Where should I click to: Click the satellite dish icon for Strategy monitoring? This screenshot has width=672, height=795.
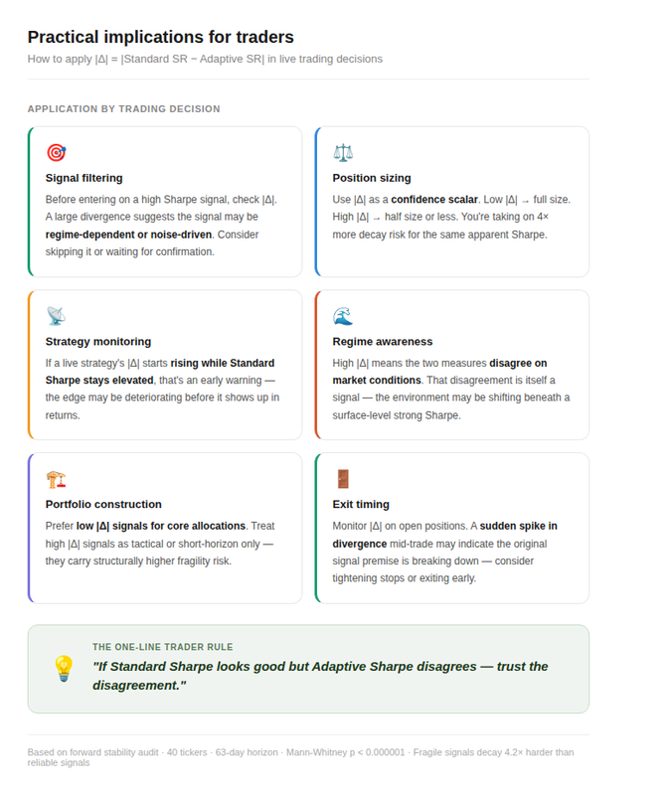pos(56,316)
